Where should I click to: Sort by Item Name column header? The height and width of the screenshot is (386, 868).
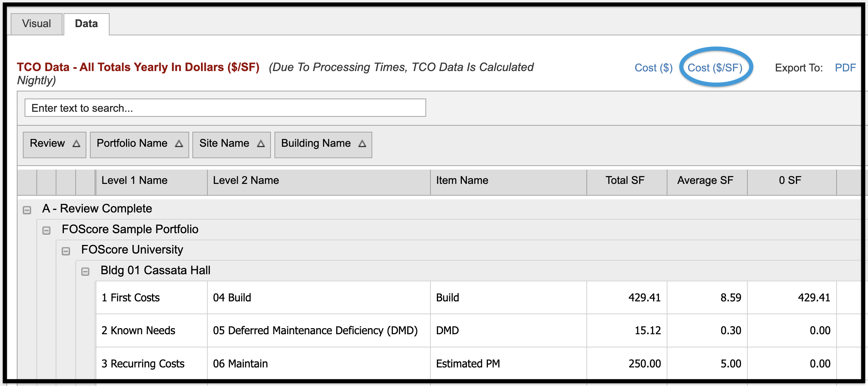point(509,182)
